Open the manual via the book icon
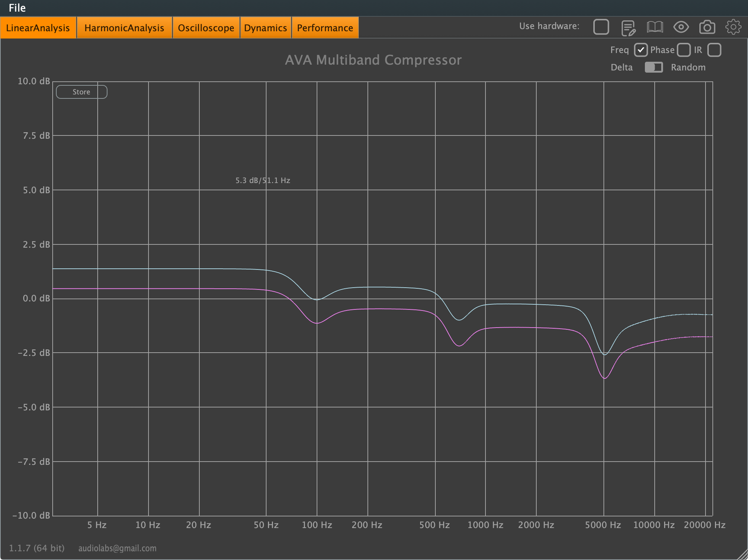 point(655,27)
